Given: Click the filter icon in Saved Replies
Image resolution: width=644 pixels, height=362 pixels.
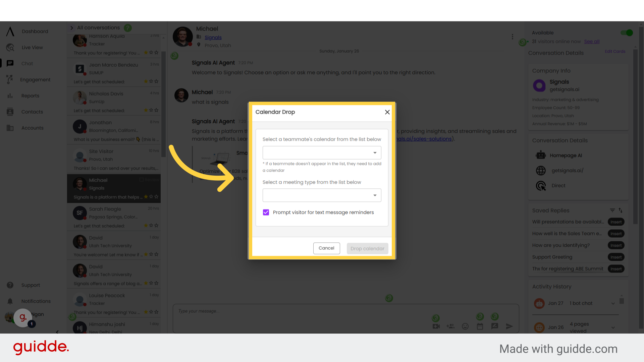Looking at the screenshot, I should pos(612,210).
